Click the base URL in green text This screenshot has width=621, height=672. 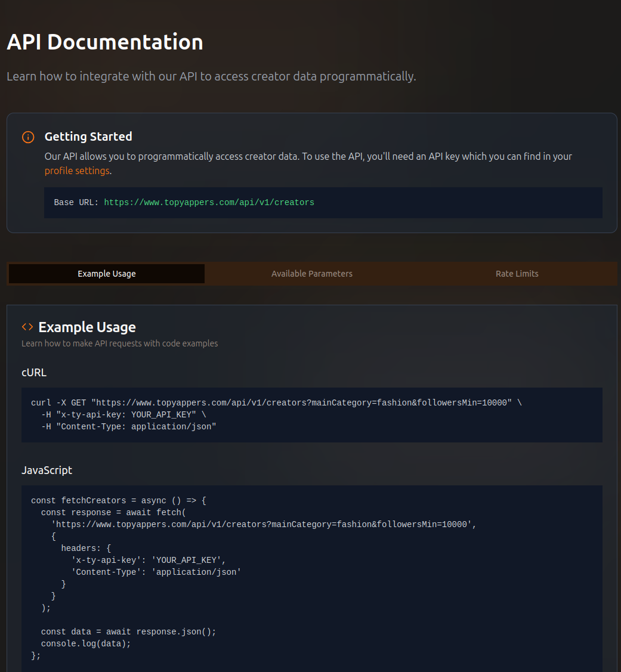point(209,202)
